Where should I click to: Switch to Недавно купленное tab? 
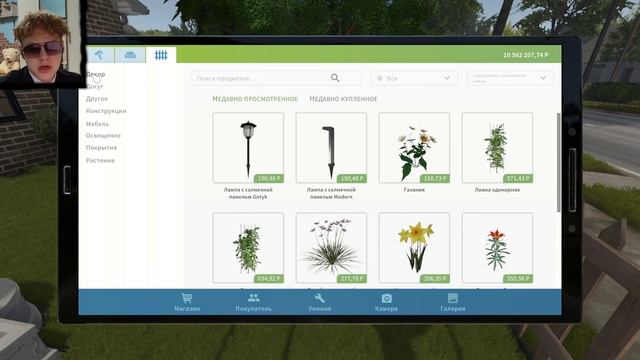click(x=343, y=99)
